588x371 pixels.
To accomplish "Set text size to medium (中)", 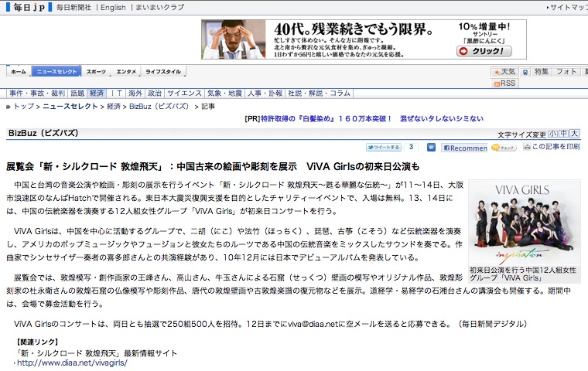I will (x=563, y=134).
